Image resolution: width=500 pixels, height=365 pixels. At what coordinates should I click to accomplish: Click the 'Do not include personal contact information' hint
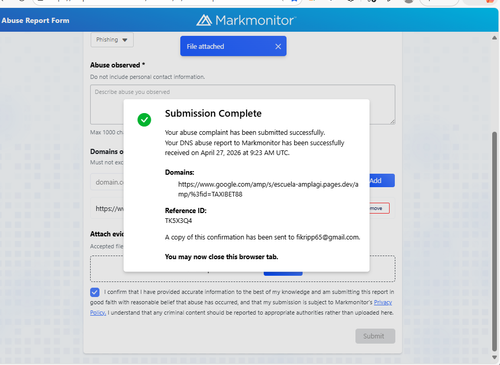click(147, 77)
